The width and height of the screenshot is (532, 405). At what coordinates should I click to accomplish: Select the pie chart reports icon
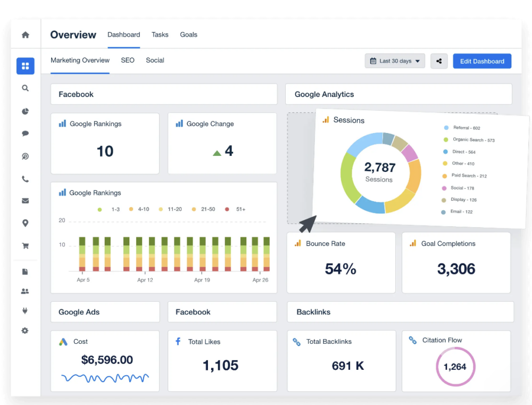click(x=25, y=111)
